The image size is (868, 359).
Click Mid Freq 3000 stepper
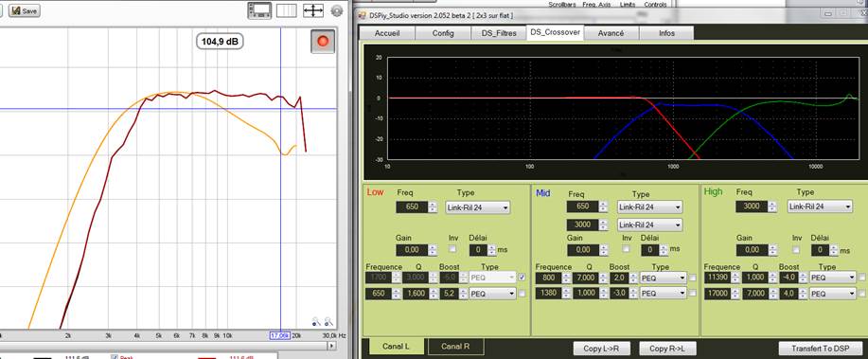coord(604,224)
